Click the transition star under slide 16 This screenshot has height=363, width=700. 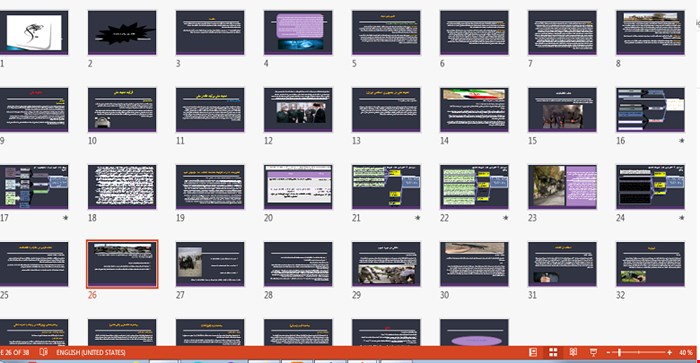[x=681, y=141]
